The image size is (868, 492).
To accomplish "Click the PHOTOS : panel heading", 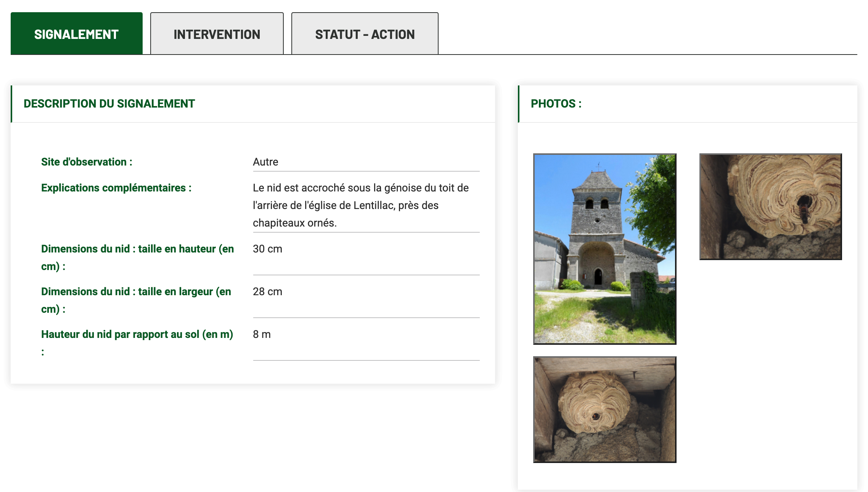I will coord(556,104).
